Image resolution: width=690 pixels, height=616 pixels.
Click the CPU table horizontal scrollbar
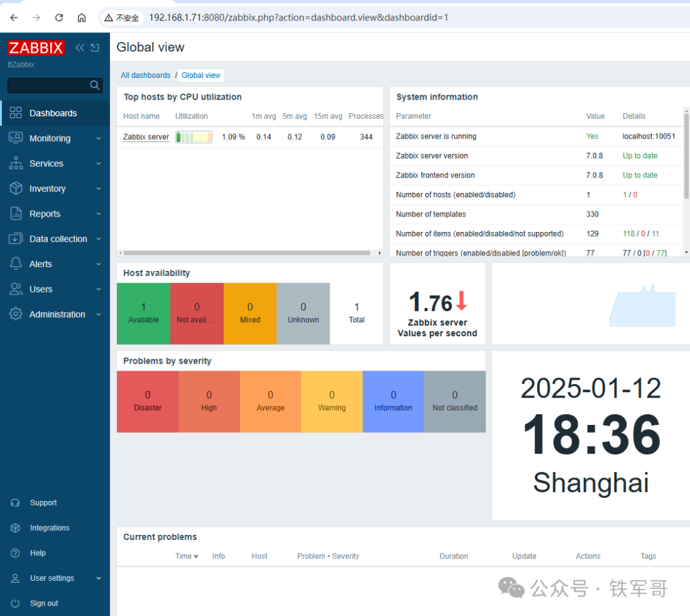pyautogui.click(x=247, y=253)
